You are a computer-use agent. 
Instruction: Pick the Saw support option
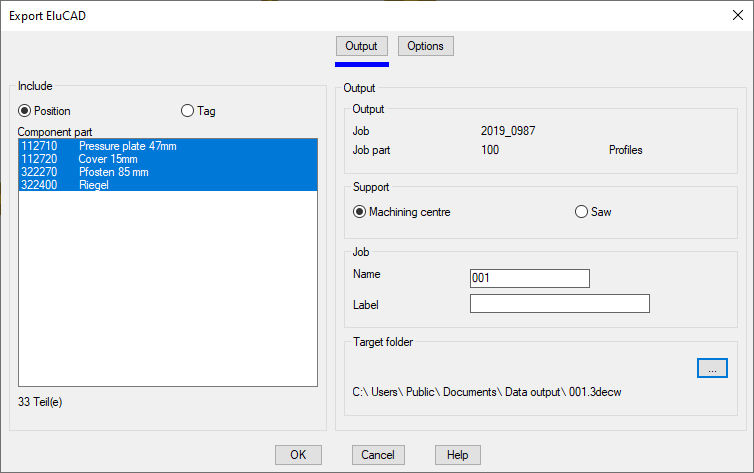(581, 212)
